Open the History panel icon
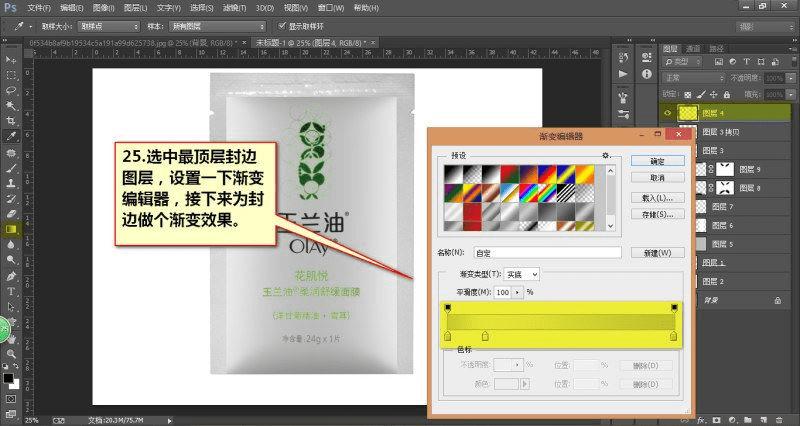 click(x=623, y=57)
